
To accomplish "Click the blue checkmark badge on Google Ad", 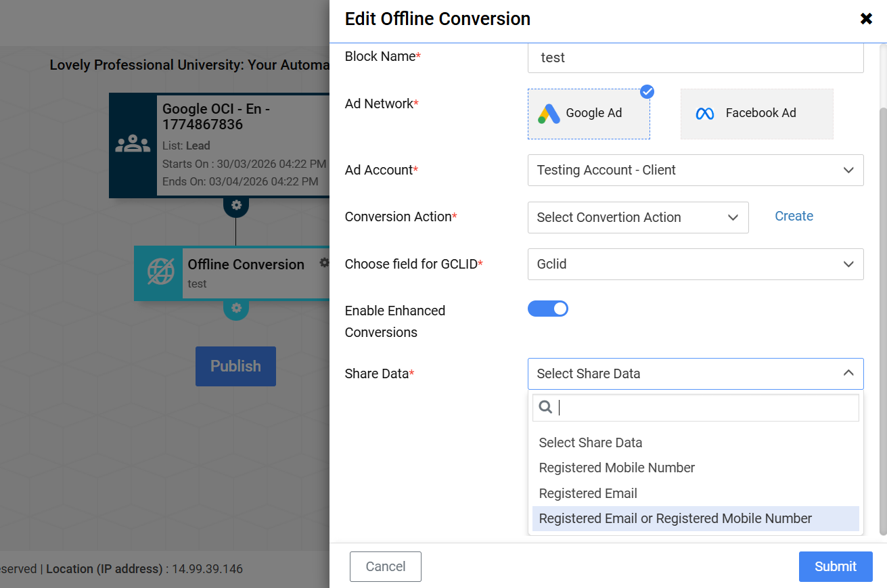I will coord(647,91).
